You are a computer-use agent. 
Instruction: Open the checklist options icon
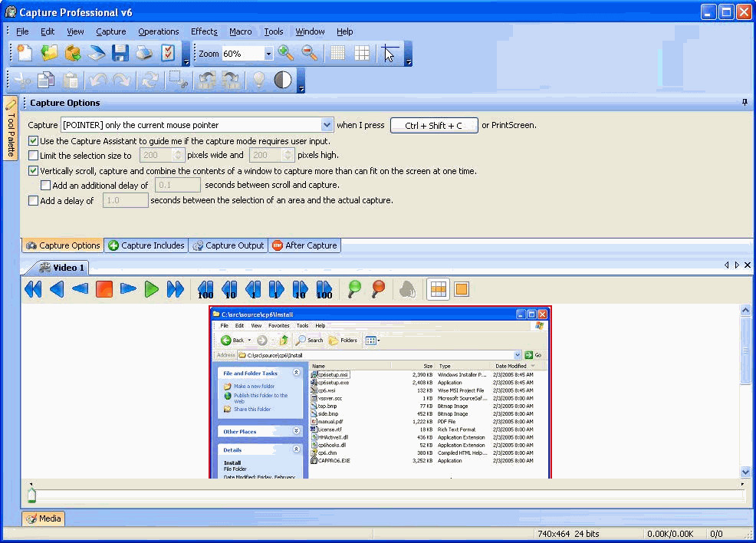pos(167,53)
